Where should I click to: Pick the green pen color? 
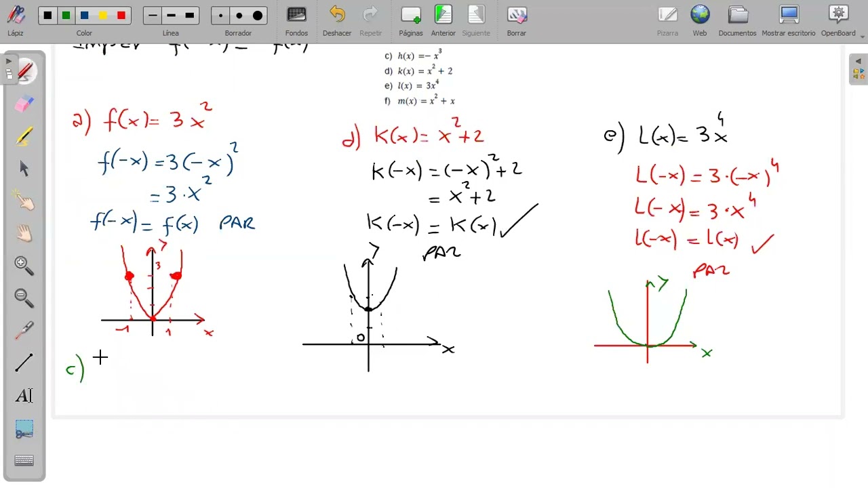(66, 16)
